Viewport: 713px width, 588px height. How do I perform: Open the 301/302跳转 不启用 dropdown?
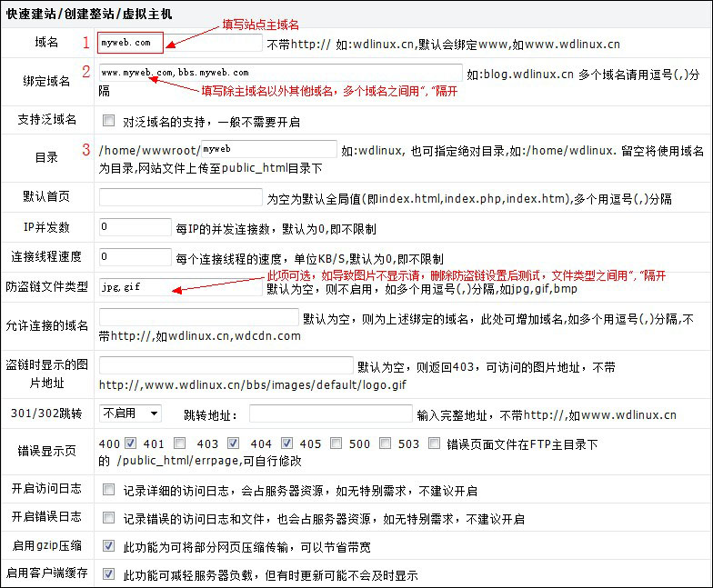click(x=130, y=414)
